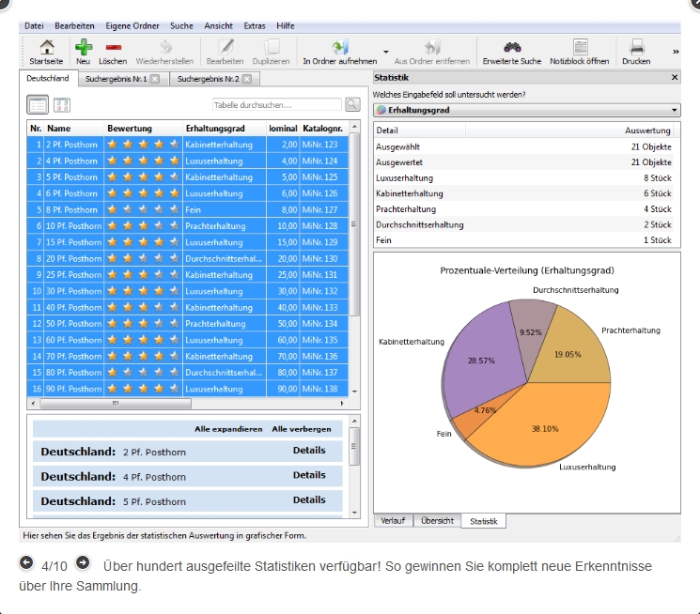The width and height of the screenshot is (700, 614).
Task: Switch to table list view
Action: click(38, 105)
